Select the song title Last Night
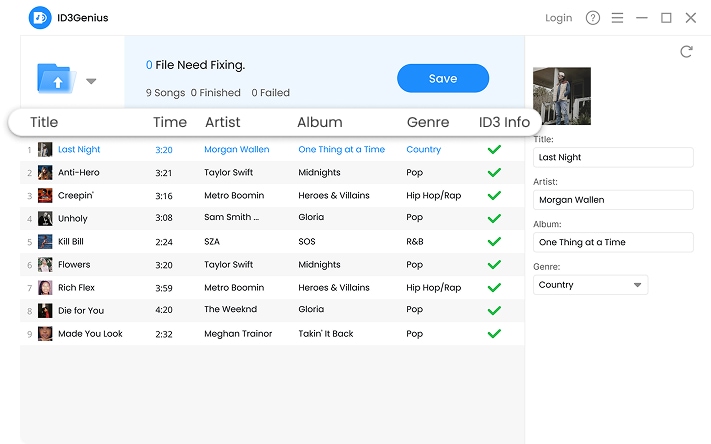 tap(79, 150)
